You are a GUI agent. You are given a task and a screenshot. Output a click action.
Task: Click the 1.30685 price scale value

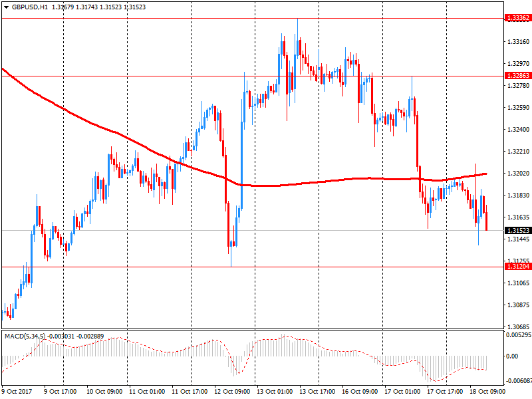[x=519, y=327]
